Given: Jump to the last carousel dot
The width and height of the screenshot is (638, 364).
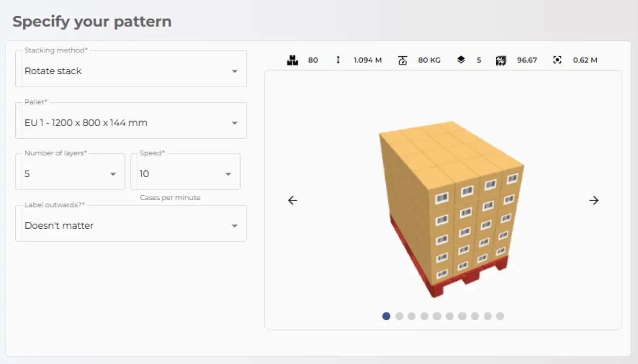Looking at the screenshot, I should click(x=500, y=316).
